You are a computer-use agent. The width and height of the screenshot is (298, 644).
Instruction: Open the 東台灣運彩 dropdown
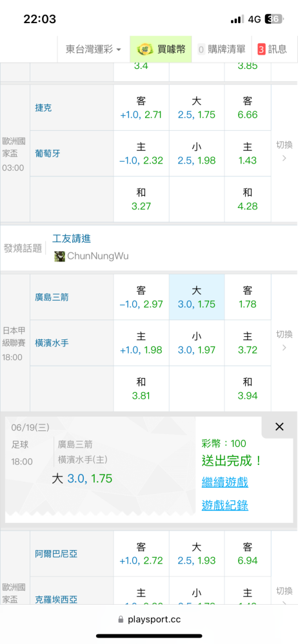click(94, 50)
